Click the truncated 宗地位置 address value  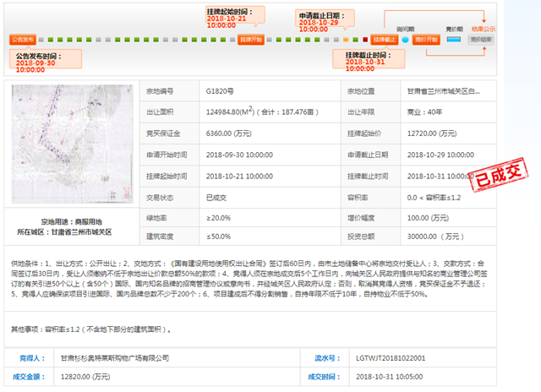(443, 91)
